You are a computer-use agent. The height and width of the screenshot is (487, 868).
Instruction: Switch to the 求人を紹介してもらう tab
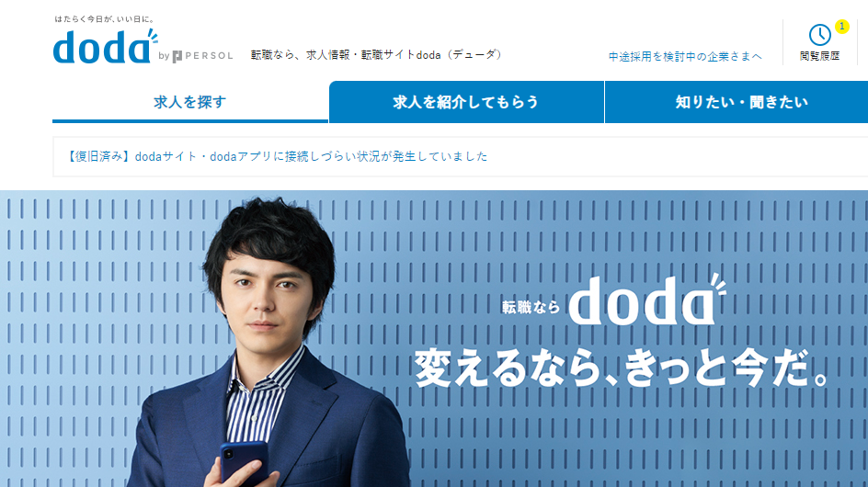466,102
